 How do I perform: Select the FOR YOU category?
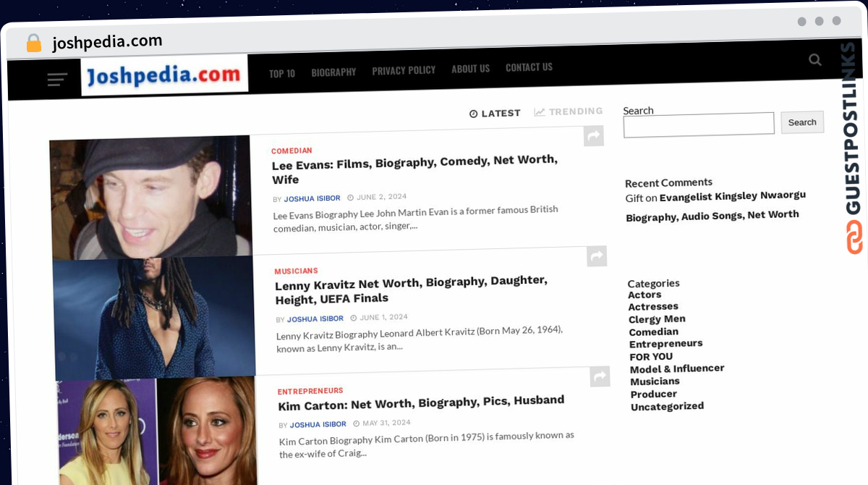coord(651,356)
